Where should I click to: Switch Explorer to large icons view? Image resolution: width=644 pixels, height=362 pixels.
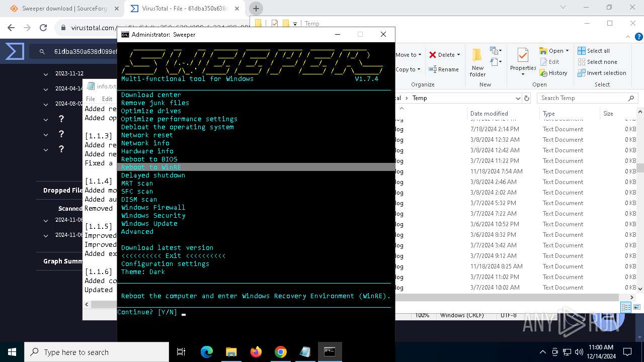pos(637,307)
